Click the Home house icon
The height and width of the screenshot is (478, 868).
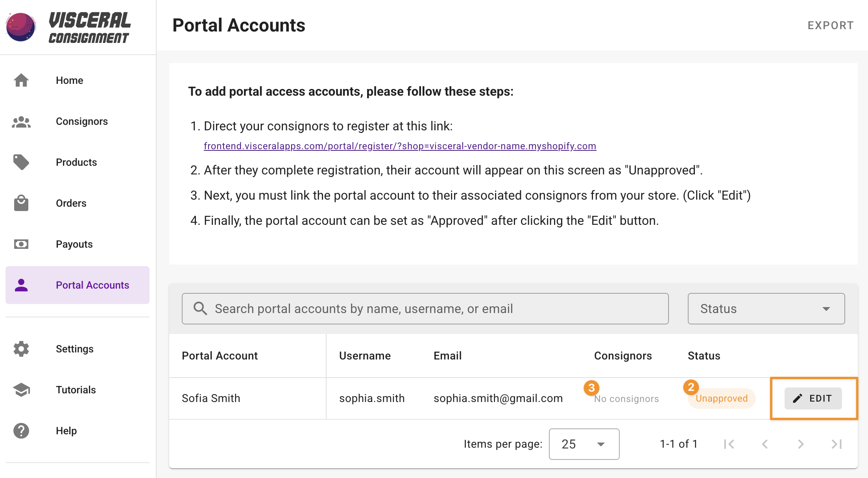coord(21,80)
